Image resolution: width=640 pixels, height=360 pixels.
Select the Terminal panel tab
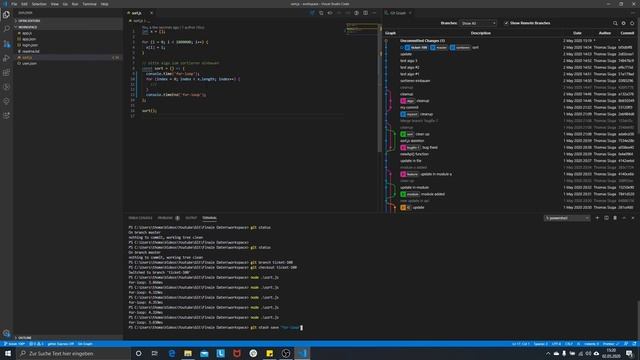click(x=209, y=218)
